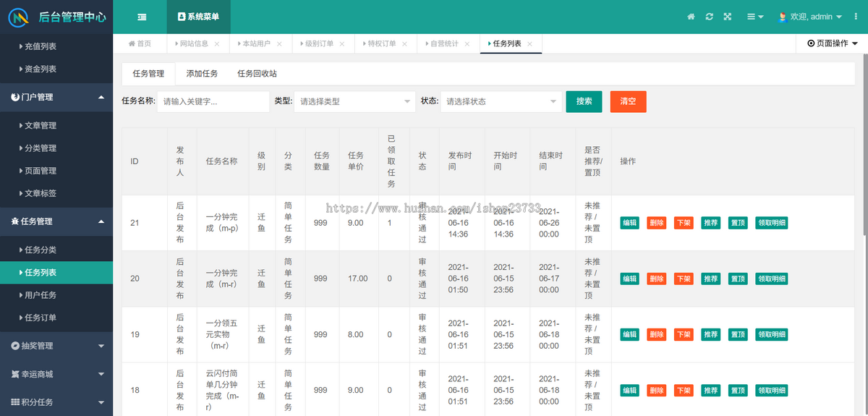Viewport: 868px width, 416px height.
Task: Focus the 任务名称 keyword input field
Action: pyautogui.click(x=213, y=101)
